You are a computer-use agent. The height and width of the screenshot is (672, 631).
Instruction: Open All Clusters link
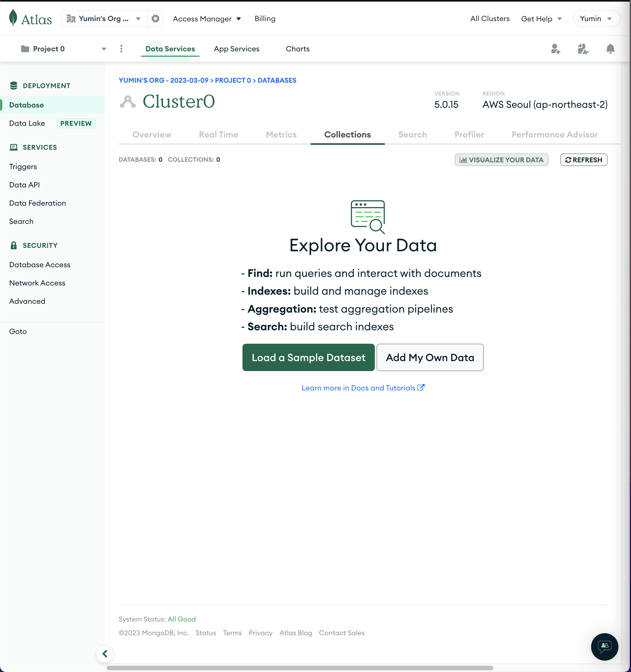click(x=490, y=19)
